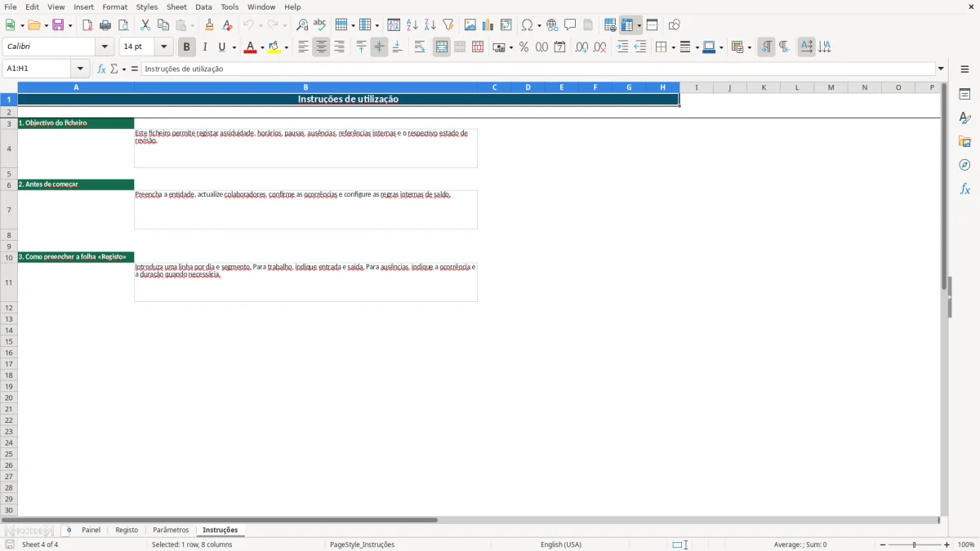Image resolution: width=980 pixels, height=551 pixels.
Task: Toggle Print Preview
Action: coord(123,25)
